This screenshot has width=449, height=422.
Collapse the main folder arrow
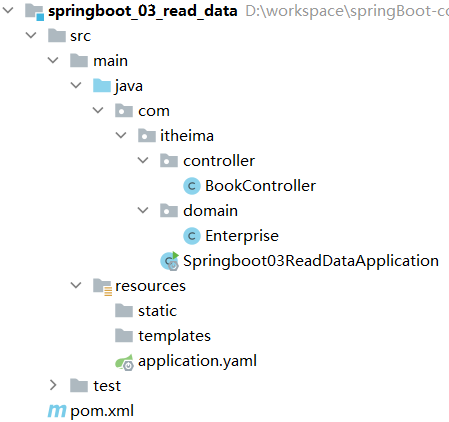pyautogui.click(x=53, y=60)
